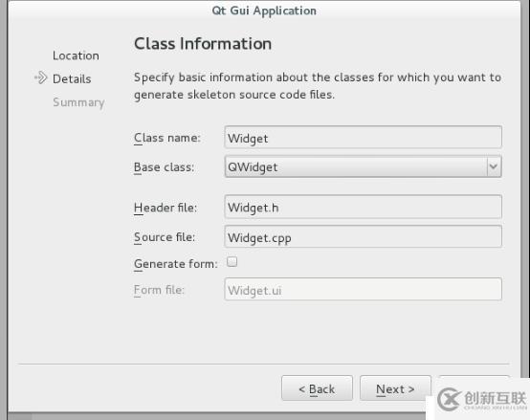Click the watermark logo icon in corner
This screenshot has width=530, height=420.
pyautogui.click(x=448, y=399)
